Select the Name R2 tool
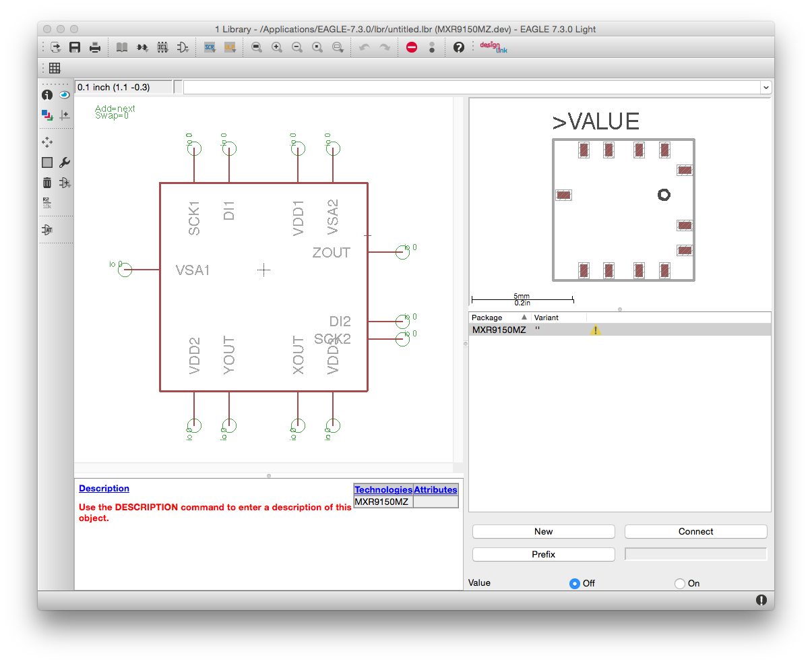This screenshot has height=664, width=812. [47, 203]
